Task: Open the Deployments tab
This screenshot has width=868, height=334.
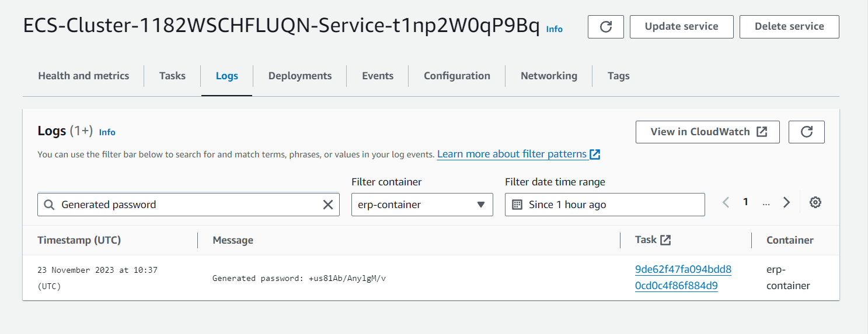Action: point(300,76)
